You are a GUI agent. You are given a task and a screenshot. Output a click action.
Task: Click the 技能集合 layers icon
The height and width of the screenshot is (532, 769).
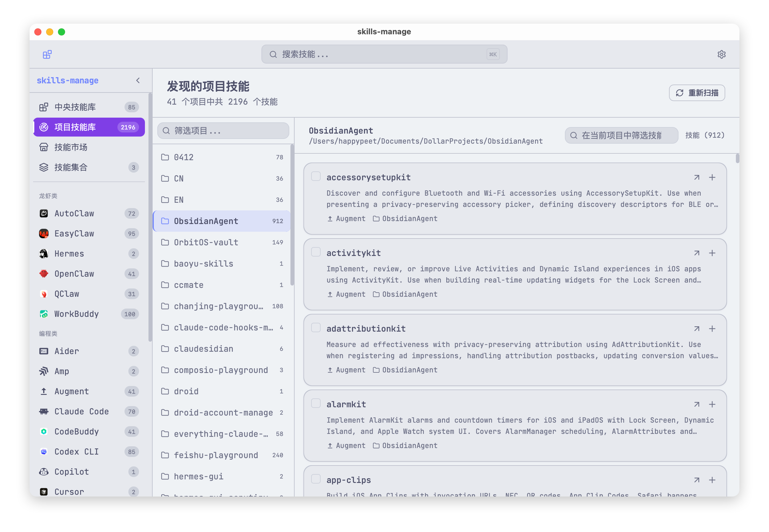point(44,167)
